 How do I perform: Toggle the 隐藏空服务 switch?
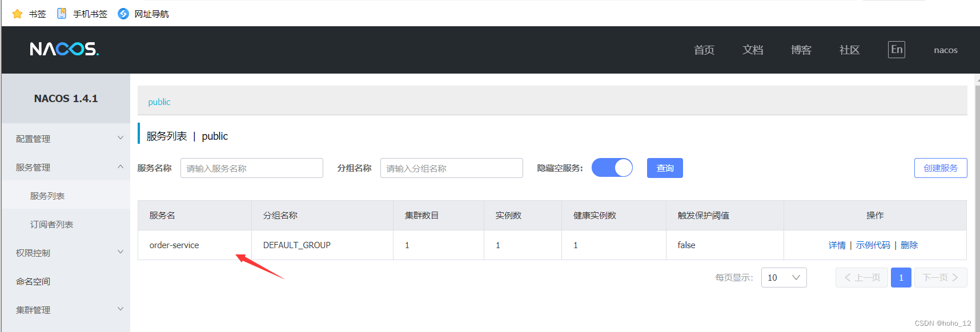coord(612,168)
